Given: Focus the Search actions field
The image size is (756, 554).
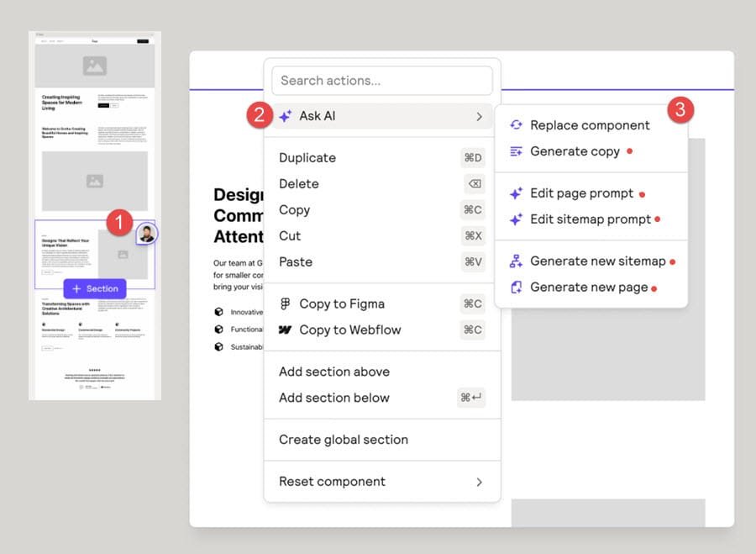Looking at the screenshot, I should (382, 81).
